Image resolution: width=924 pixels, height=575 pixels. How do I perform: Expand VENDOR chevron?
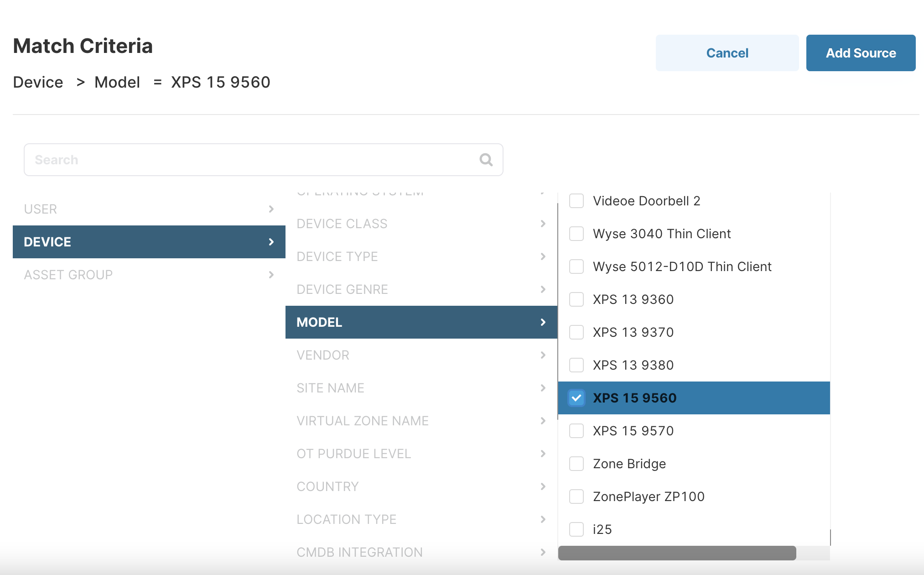click(543, 355)
